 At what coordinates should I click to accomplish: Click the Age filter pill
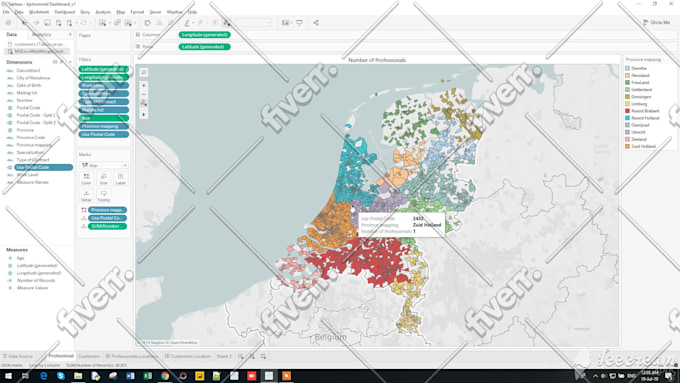[x=104, y=118]
